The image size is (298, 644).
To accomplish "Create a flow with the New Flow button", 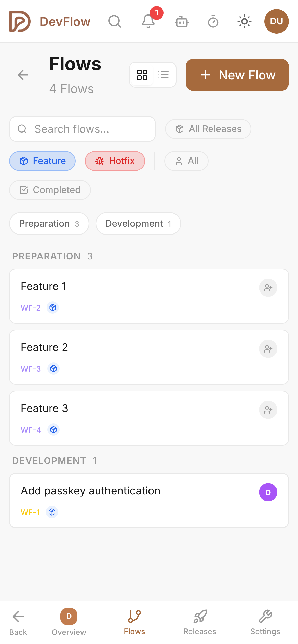I will pyautogui.click(x=237, y=75).
